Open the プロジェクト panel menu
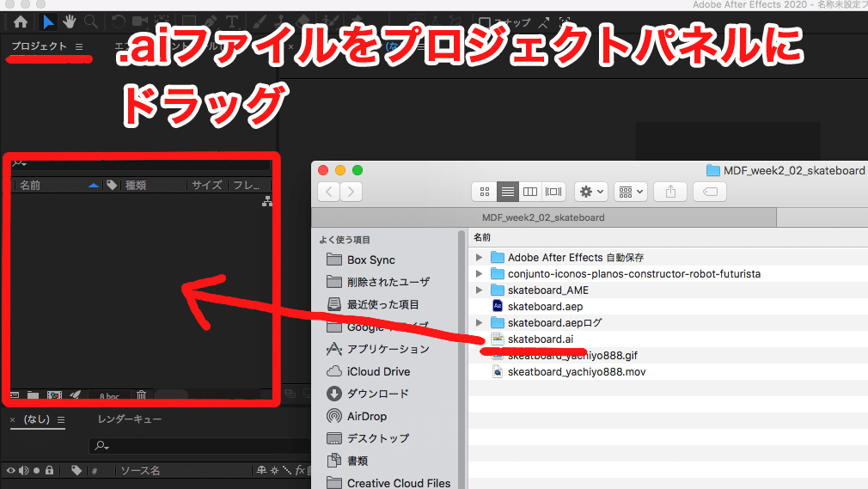This screenshot has width=868, height=489. (79, 46)
